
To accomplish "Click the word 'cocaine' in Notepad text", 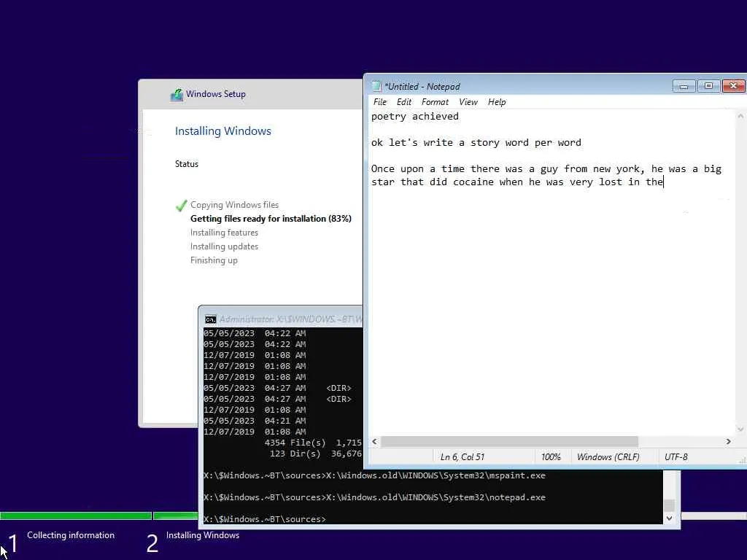I will (473, 182).
